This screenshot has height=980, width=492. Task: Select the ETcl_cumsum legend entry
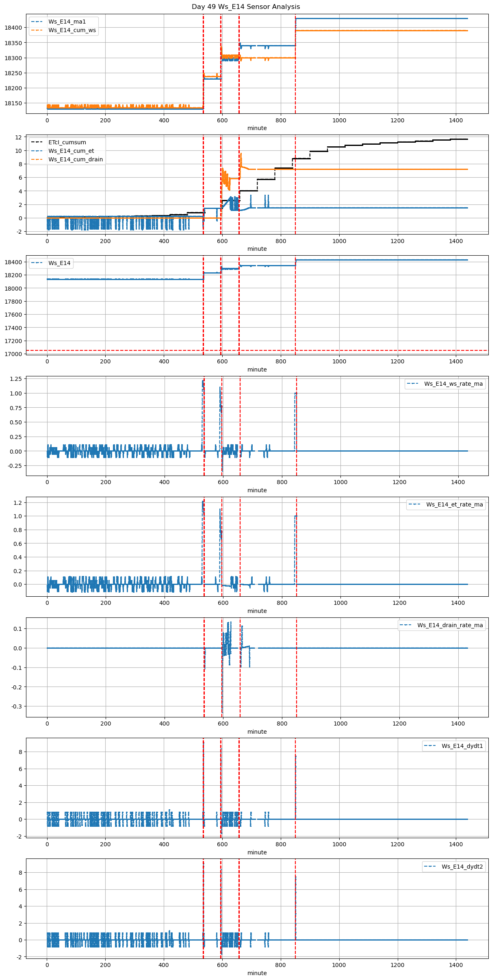pos(67,142)
